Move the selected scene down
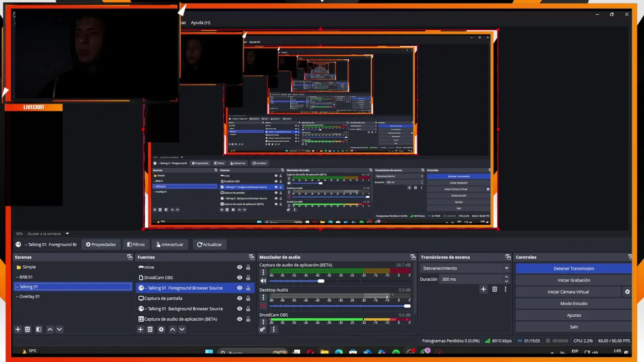The height and width of the screenshot is (362, 644). point(59,329)
